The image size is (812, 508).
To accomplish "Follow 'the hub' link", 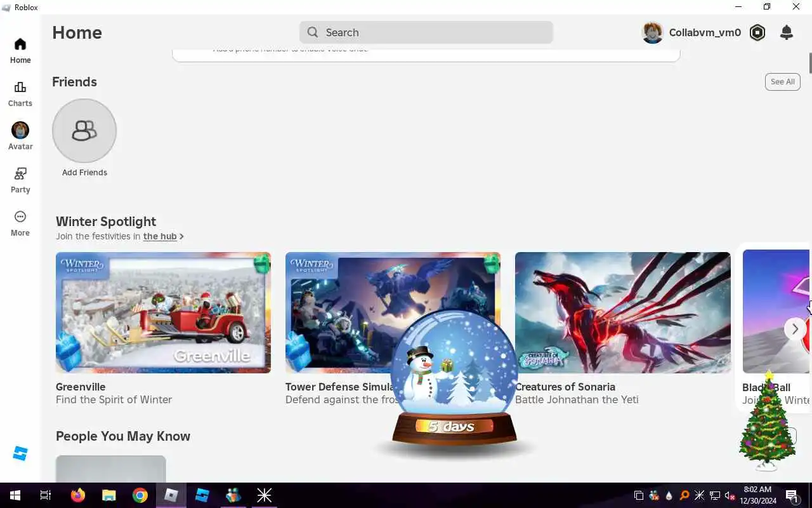I will (x=160, y=236).
